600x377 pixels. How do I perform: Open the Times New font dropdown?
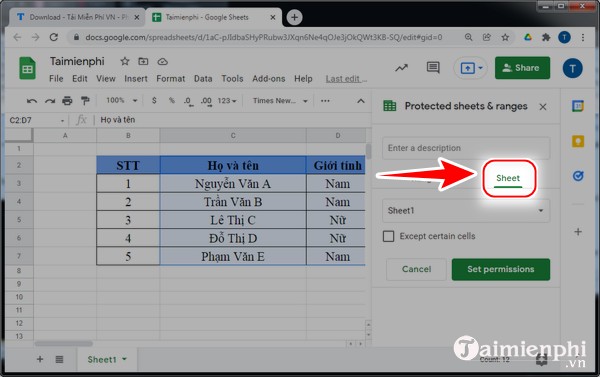[280, 101]
